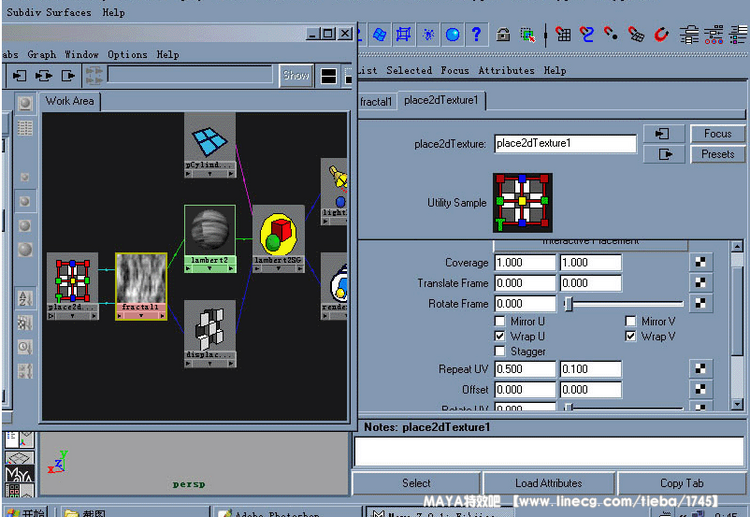Expand the pCylinder node bottom dropdown arrow
The height and width of the screenshot is (517, 750).
210,174
